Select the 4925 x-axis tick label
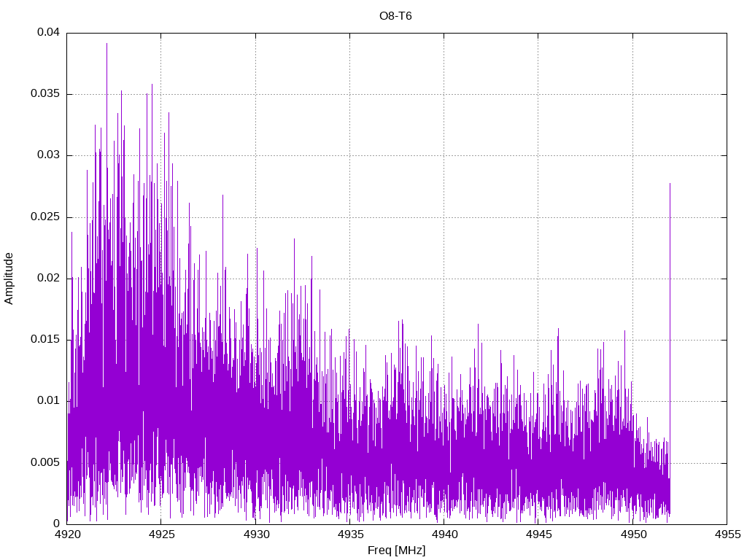Image resolution: width=747 pixels, height=560 pixels. (x=161, y=534)
